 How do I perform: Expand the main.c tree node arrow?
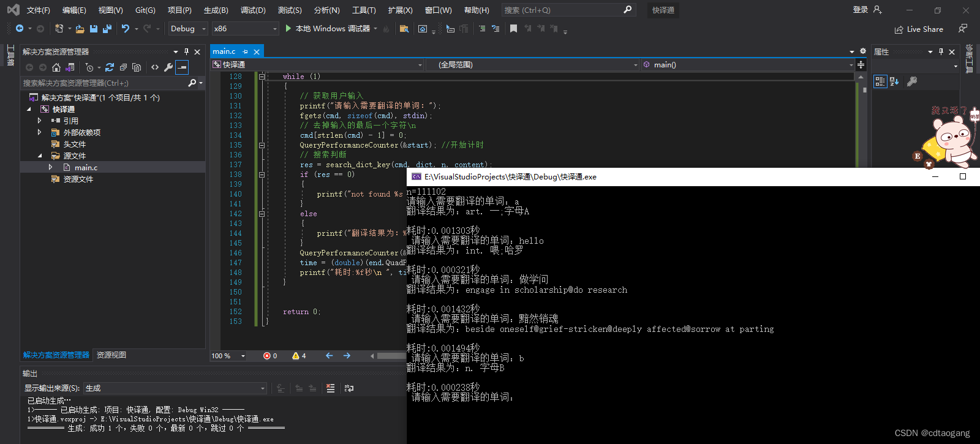50,167
